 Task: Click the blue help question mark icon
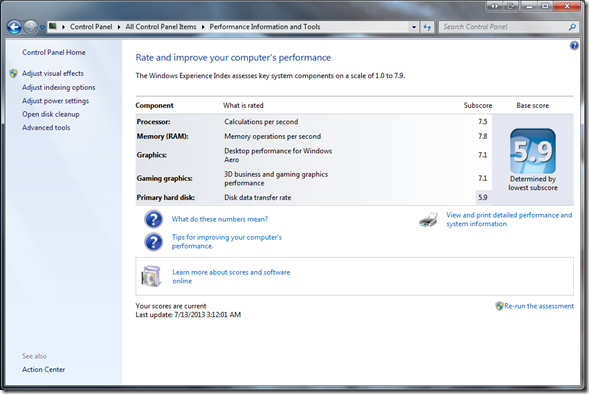click(574, 46)
